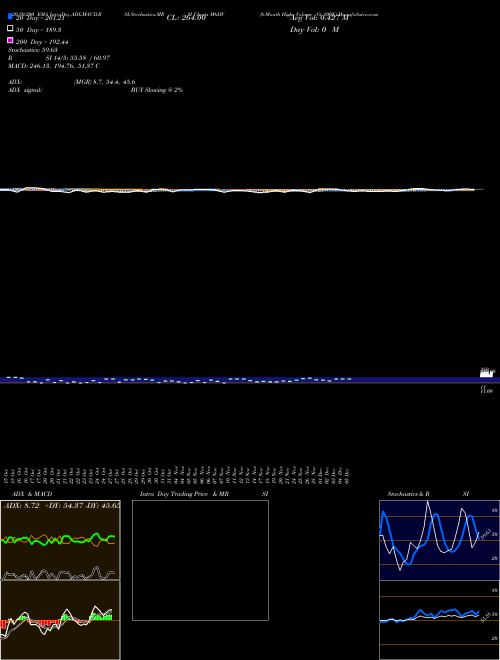
Task: Open the upper Stochastics chart panel
Action: (439, 540)
